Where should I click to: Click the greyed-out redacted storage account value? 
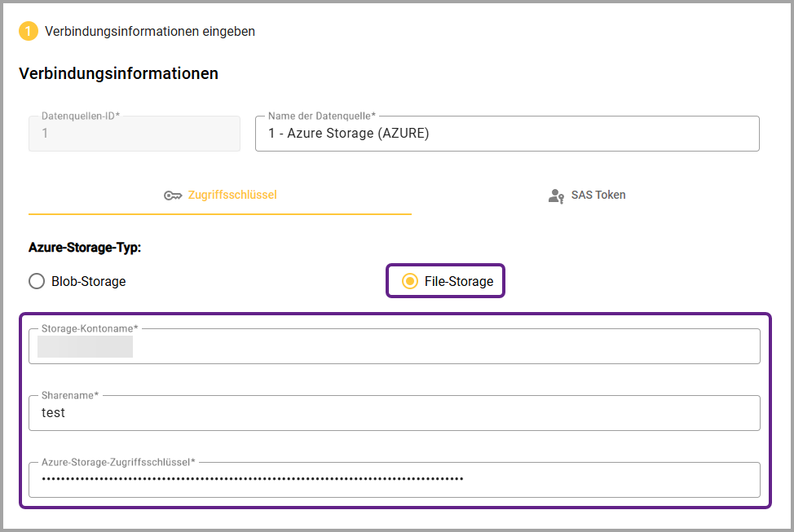pos(85,346)
